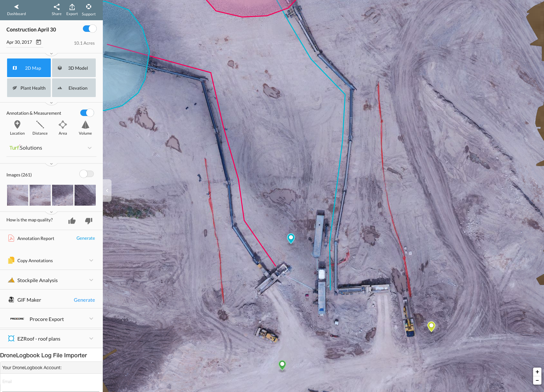Switch to Elevation view

(74, 88)
